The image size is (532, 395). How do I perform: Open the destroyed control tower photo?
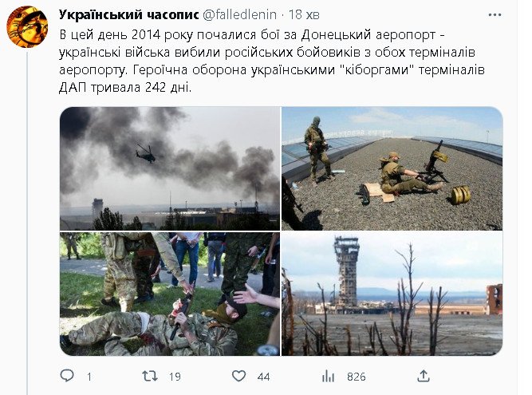click(x=392, y=294)
